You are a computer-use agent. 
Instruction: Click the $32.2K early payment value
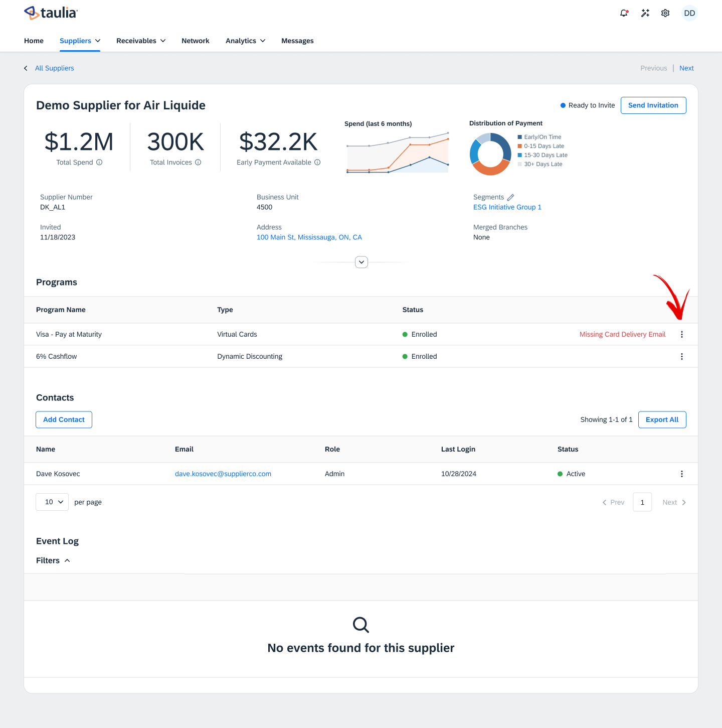(x=278, y=142)
